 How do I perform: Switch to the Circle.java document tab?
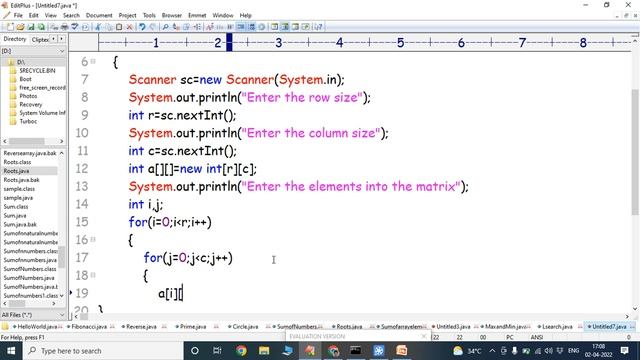pos(245,327)
